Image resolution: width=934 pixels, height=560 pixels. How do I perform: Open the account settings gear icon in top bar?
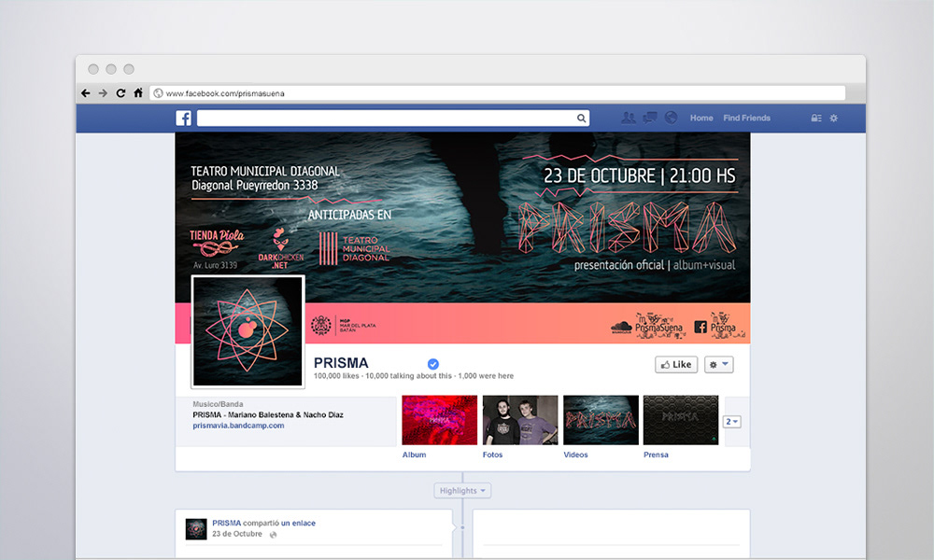point(834,118)
